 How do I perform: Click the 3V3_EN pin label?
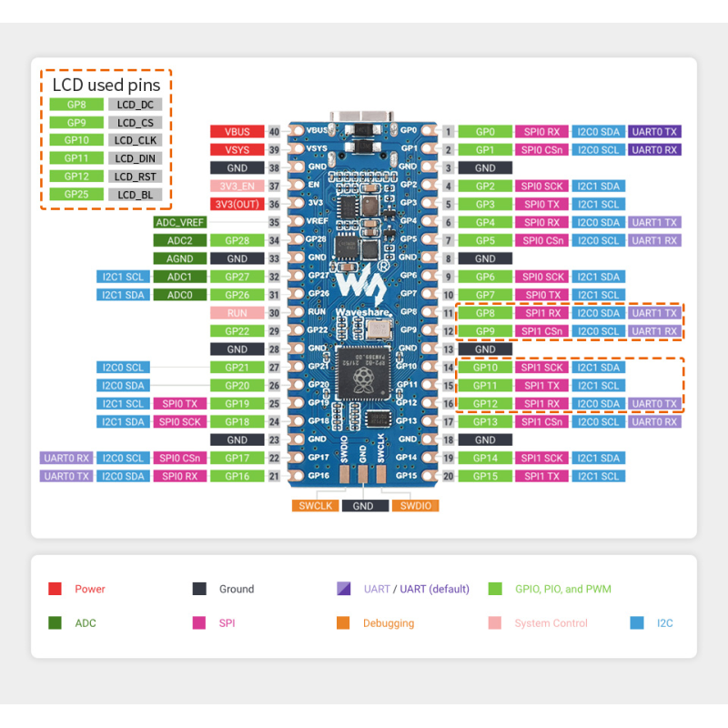(x=237, y=186)
